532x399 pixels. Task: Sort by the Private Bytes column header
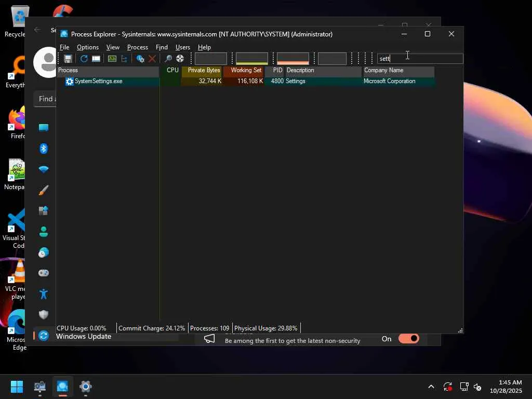[202, 71]
